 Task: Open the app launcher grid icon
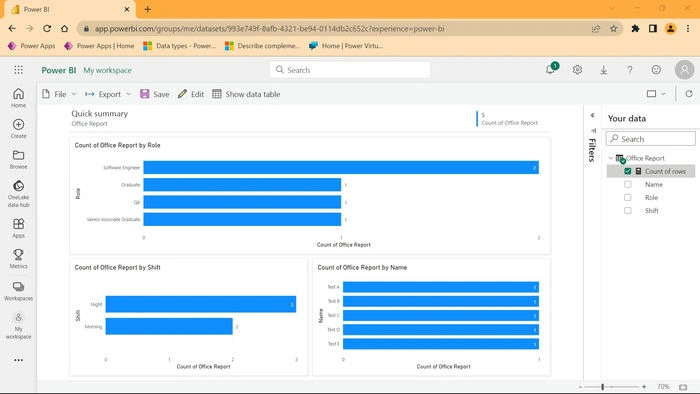tap(18, 70)
